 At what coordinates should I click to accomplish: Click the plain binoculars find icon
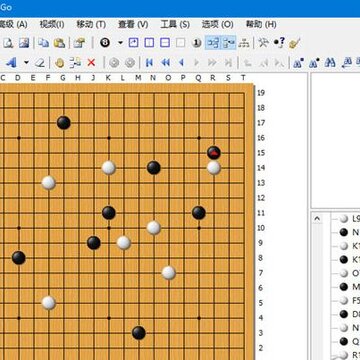(x=330, y=62)
